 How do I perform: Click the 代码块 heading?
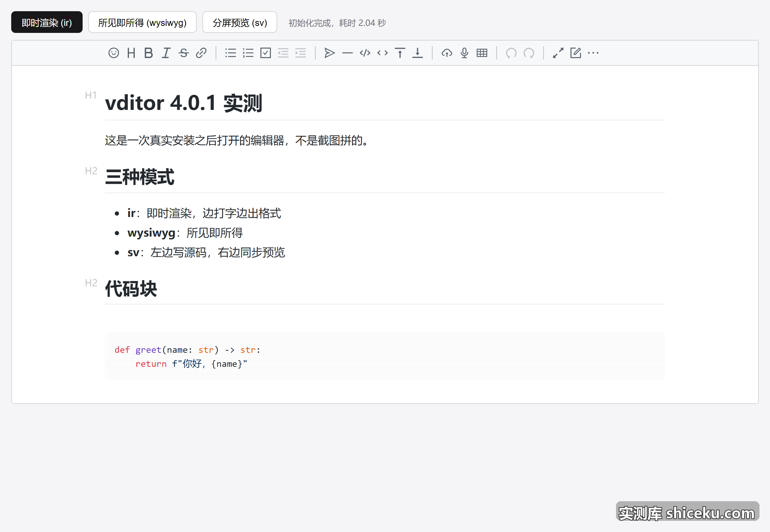point(131,289)
